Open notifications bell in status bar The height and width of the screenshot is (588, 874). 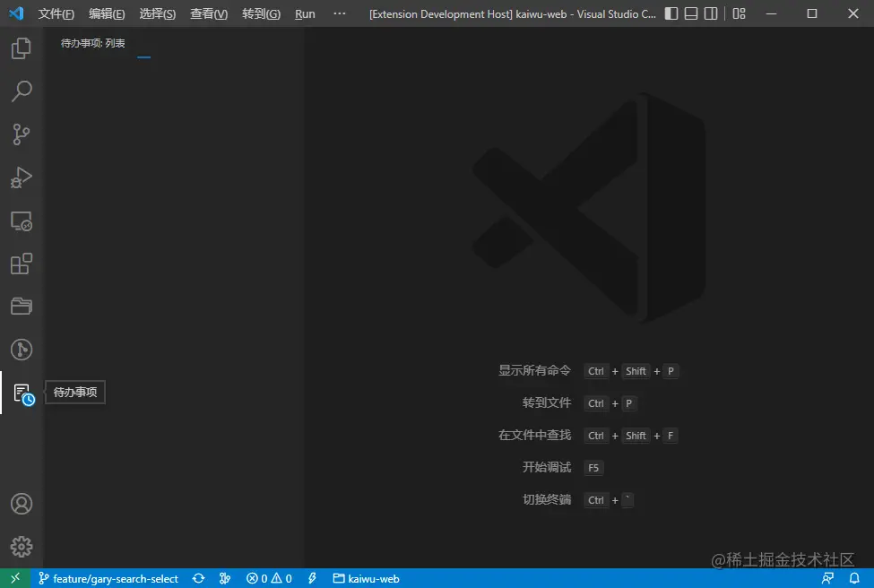[854, 578]
